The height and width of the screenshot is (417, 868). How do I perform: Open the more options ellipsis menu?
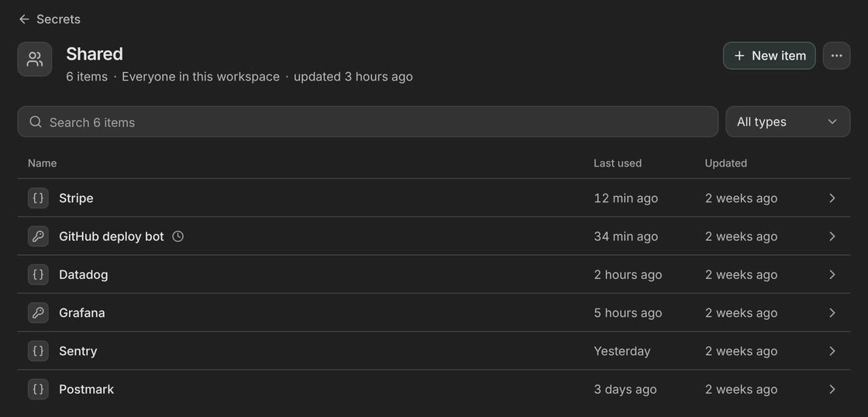coord(836,56)
